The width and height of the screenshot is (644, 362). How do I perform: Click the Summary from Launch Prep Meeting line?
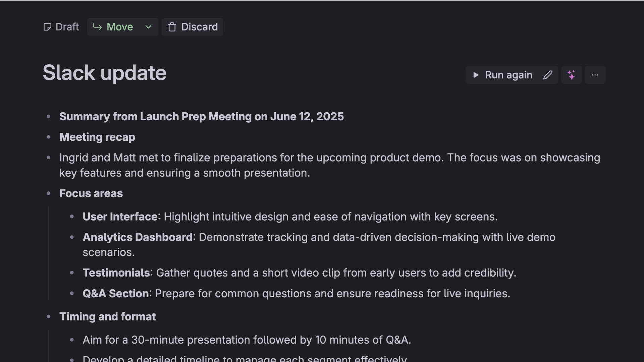point(201,117)
